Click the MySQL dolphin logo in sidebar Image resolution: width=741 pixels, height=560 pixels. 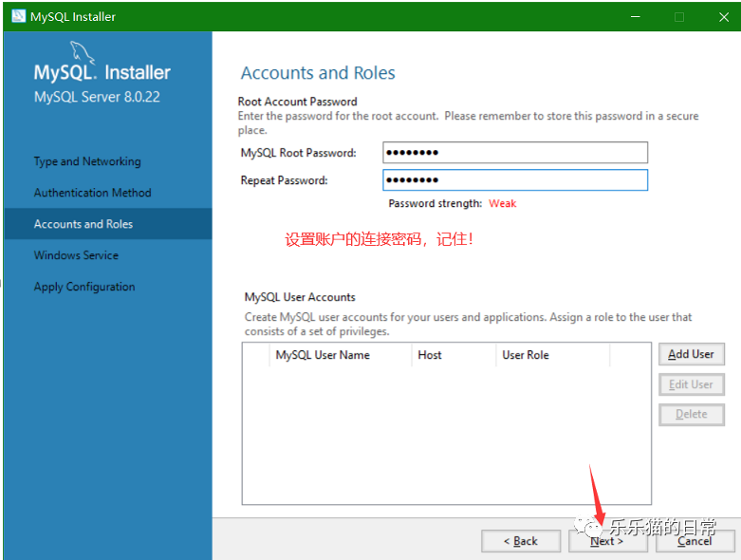(x=83, y=52)
